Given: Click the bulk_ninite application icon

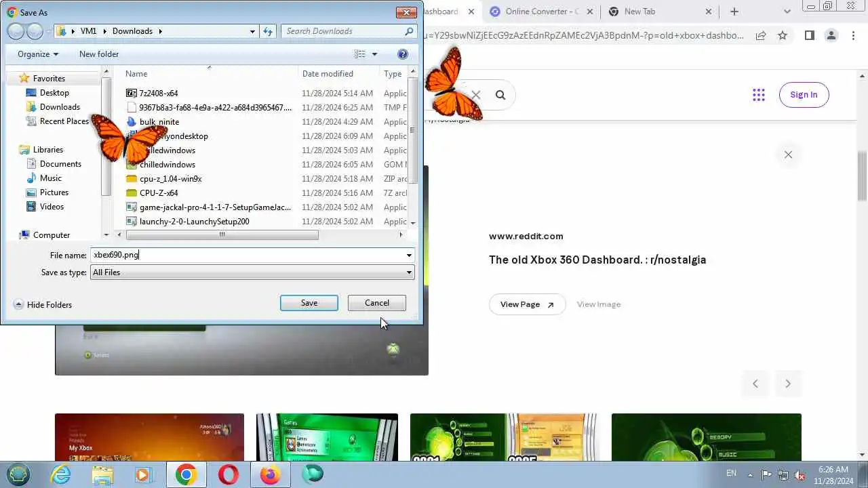Looking at the screenshot, I should tap(132, 122).
